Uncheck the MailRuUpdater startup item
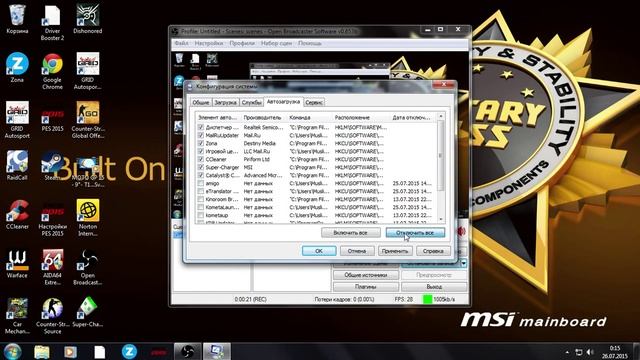 (200, 135)
